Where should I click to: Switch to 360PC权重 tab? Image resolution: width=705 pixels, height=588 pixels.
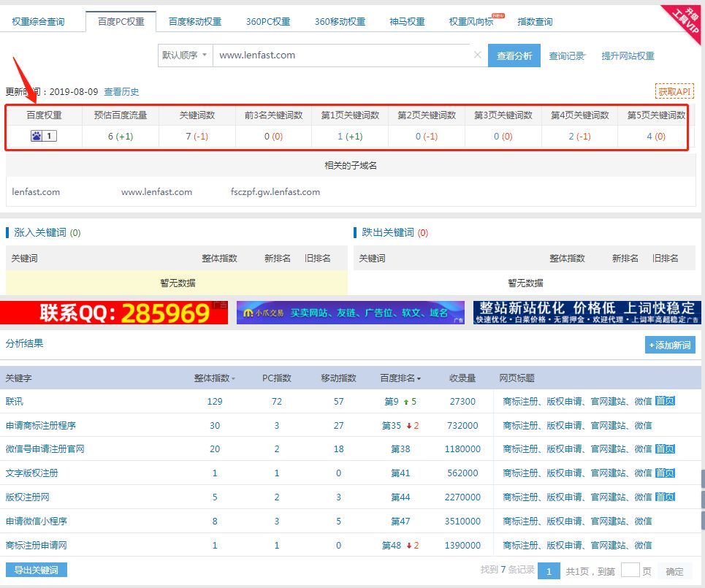point(268,22)
